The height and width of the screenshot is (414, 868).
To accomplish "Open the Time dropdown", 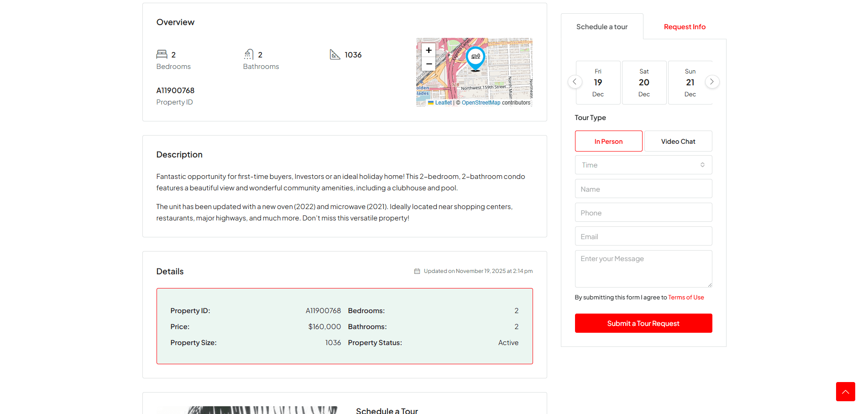I will point(643,165).
